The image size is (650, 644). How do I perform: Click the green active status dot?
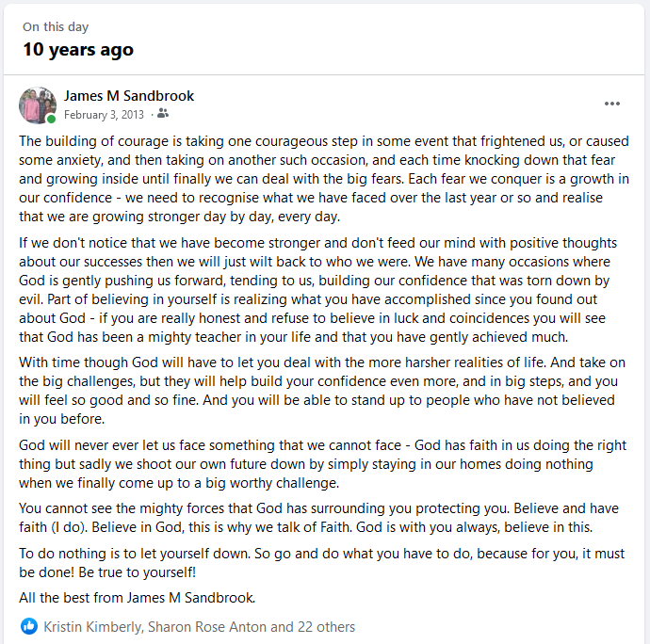(51, 120)
